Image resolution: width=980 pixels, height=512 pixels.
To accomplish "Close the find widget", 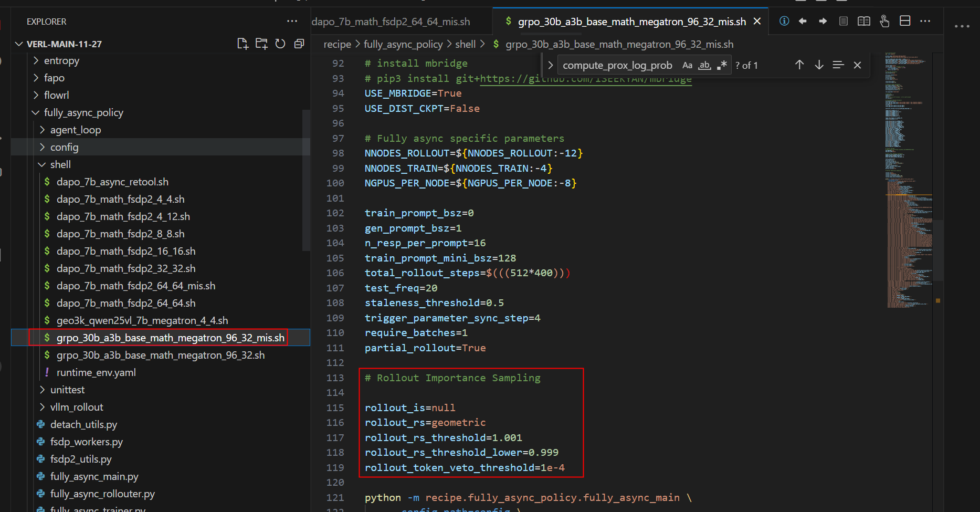I will (x=857, y=65).
